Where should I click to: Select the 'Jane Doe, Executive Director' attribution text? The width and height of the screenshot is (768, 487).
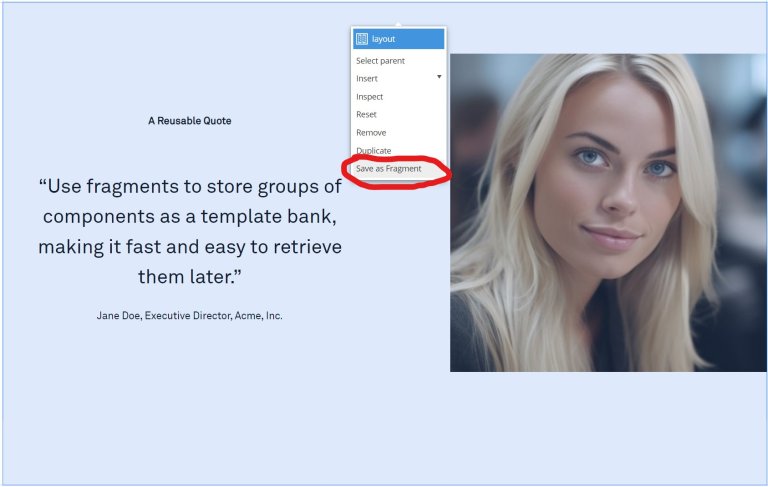click(x=190, y=316)
